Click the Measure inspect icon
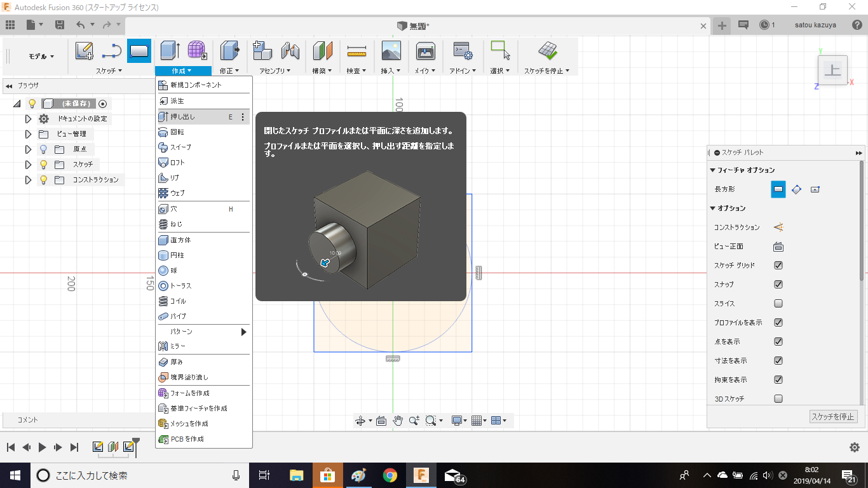The image size is (868, 488). tap(356, 51)
